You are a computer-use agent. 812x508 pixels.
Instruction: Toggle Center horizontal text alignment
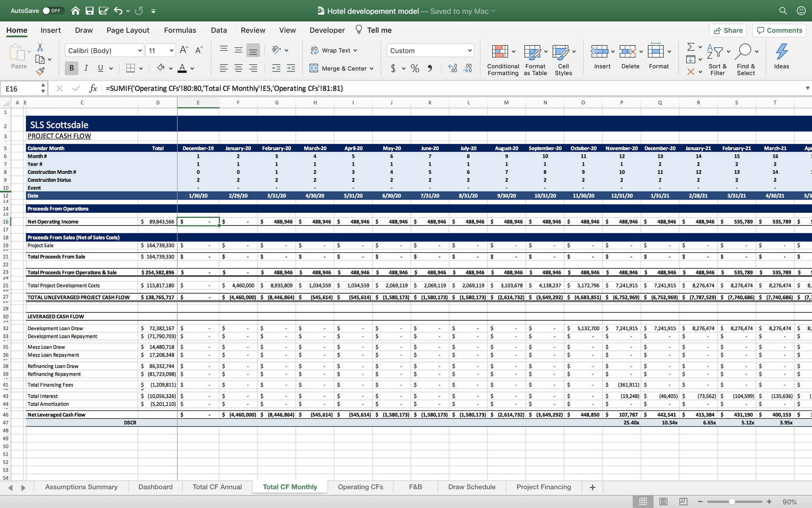point(238,68)
